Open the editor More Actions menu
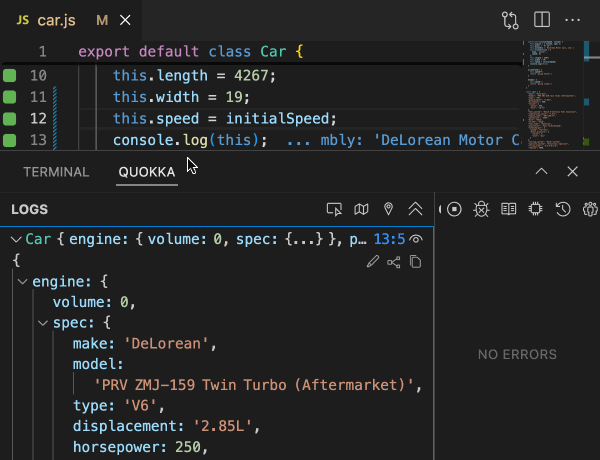The height and width of the screenshot is (460, 600). click(572, 20)
